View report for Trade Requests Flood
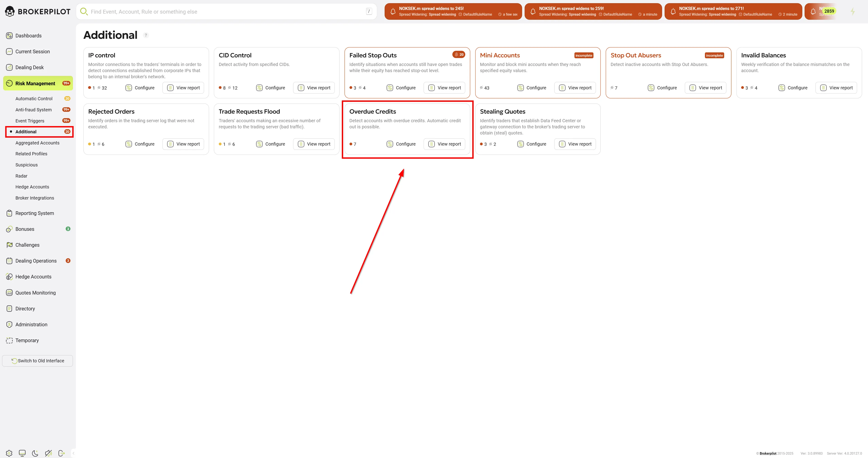This screenshot has height=458, width=868. pyautogui.click(x=314, y=144)
